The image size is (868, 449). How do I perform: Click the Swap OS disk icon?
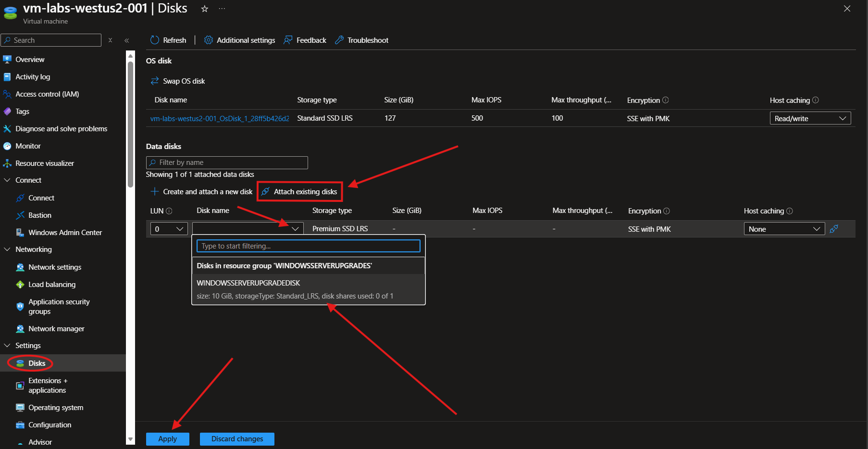[155, 81]
